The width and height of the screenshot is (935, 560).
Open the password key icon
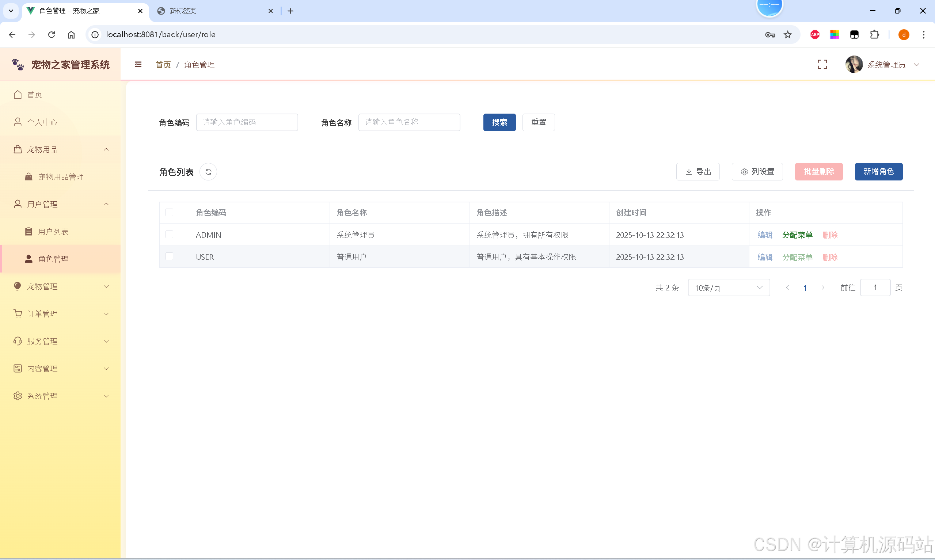tap(770, 35)
